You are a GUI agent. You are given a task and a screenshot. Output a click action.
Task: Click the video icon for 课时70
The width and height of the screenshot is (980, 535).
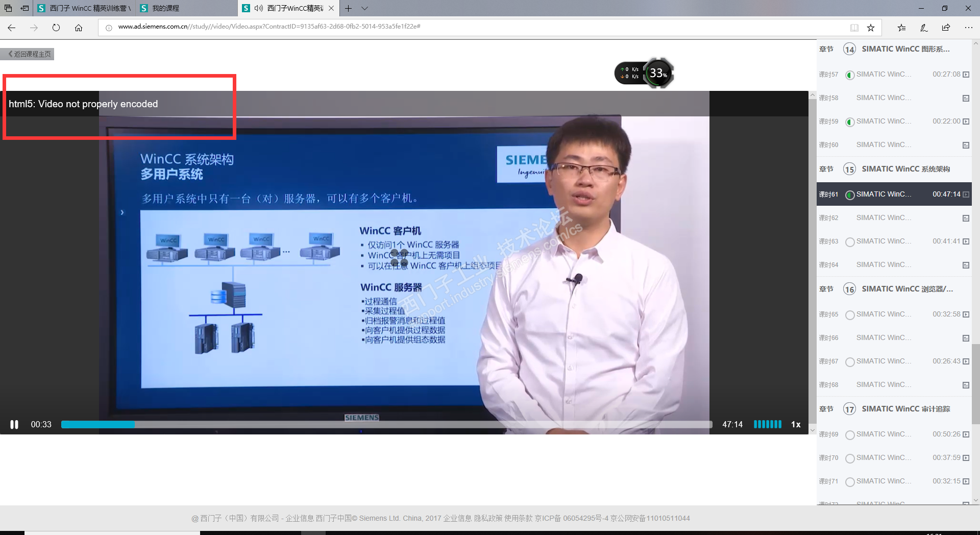point(966,458)
